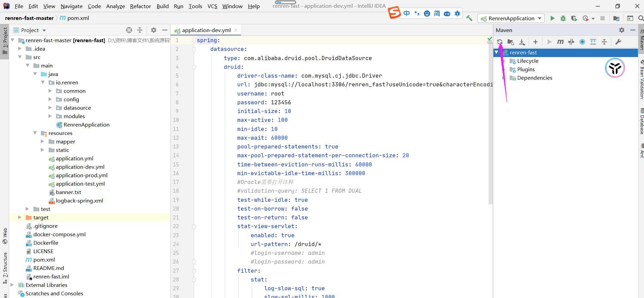Toggle the Project tool window stripe button
Viewport: 644px width, 298px height.
[5, 41]
